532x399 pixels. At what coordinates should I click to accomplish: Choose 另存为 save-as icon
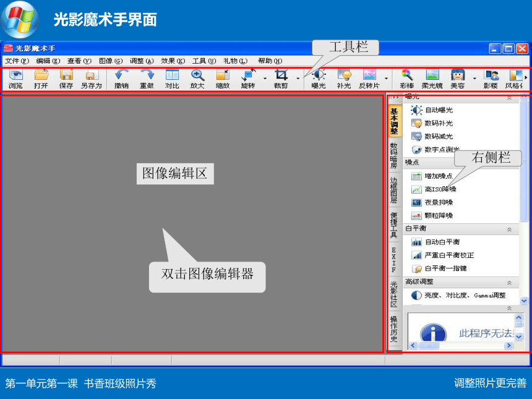[92, 79]
